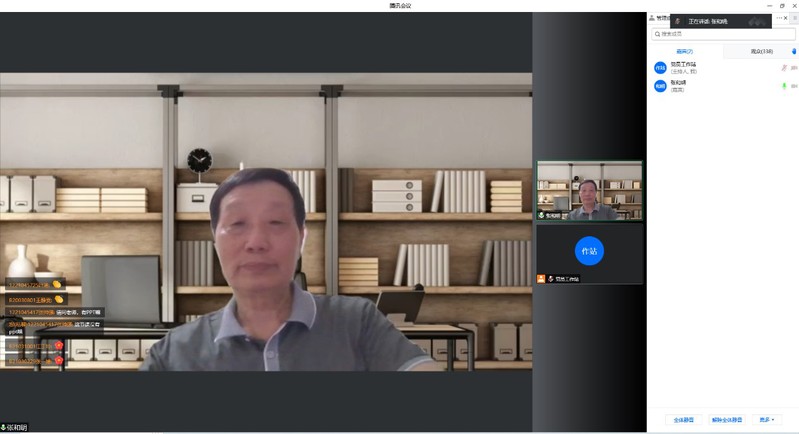
Task: Click the microphone icon in the speaking indicator
Action: click(x=679, y=21)
